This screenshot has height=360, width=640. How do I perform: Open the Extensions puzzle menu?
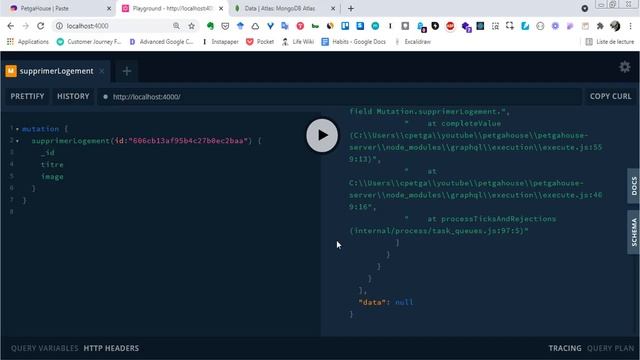[600, 26]
